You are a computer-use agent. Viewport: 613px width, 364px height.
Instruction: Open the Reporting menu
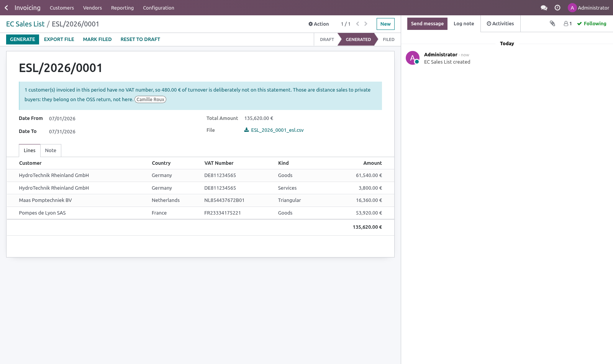point(122,8)
